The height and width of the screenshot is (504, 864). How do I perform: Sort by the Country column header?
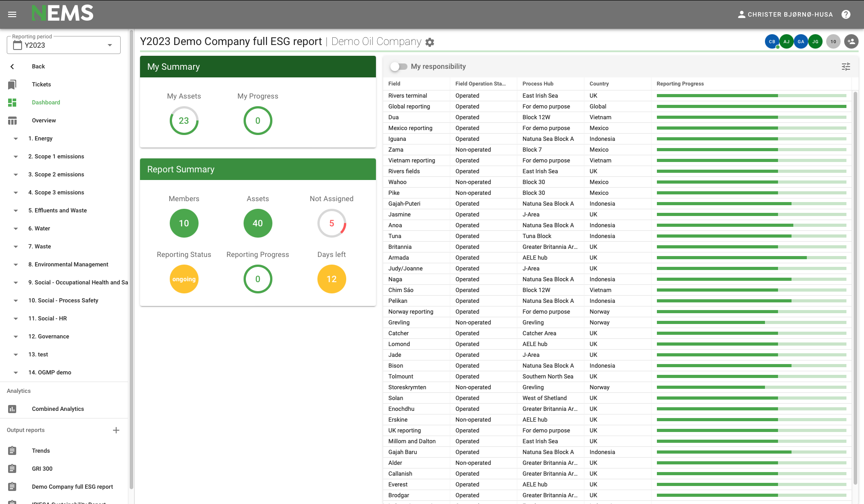[x=599, y=84]
